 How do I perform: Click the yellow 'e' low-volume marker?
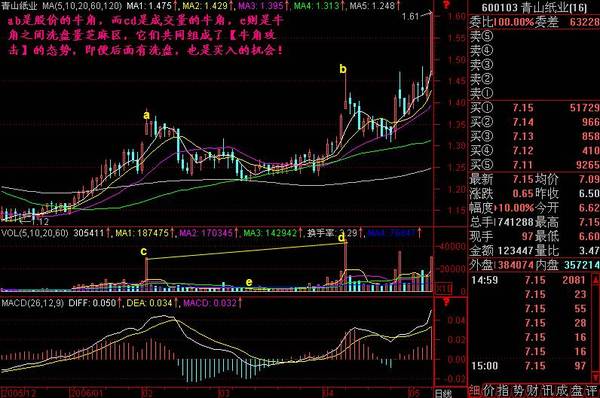[249, 282]
